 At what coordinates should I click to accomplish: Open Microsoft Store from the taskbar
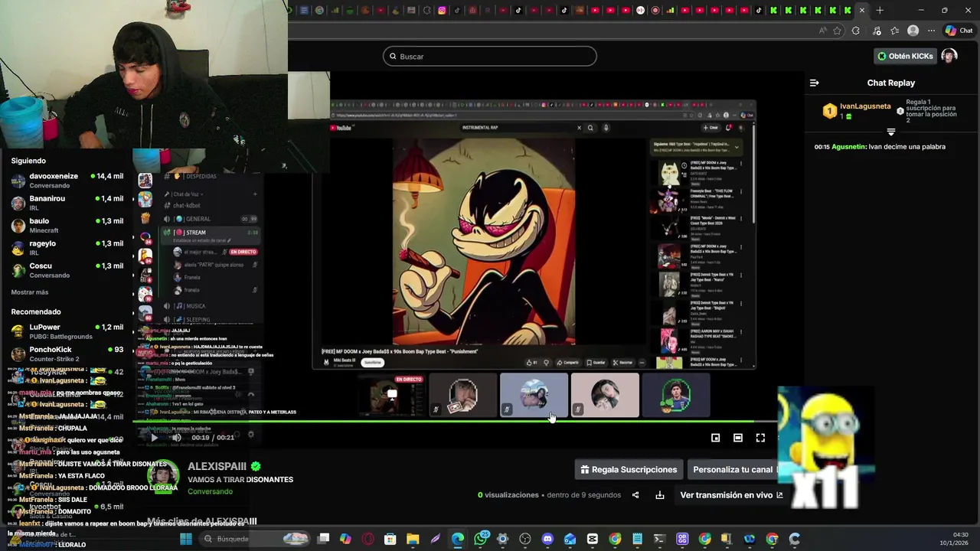pos(390,539)
